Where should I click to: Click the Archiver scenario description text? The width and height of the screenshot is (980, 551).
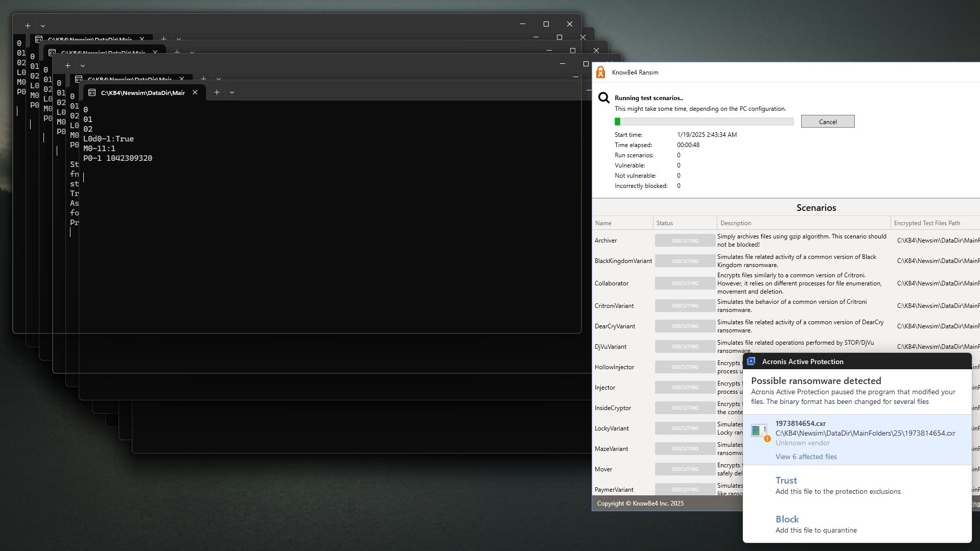(802, 241)
